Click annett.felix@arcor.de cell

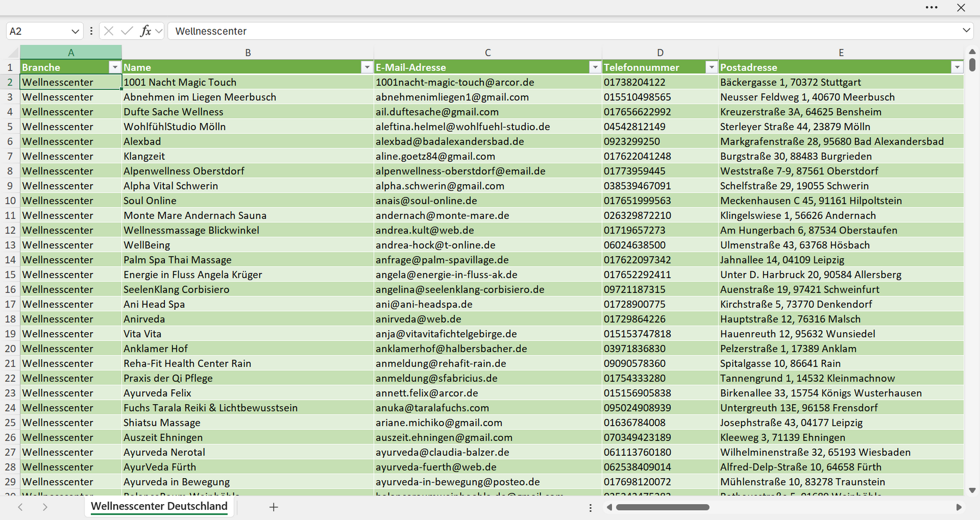click(488, 393)
